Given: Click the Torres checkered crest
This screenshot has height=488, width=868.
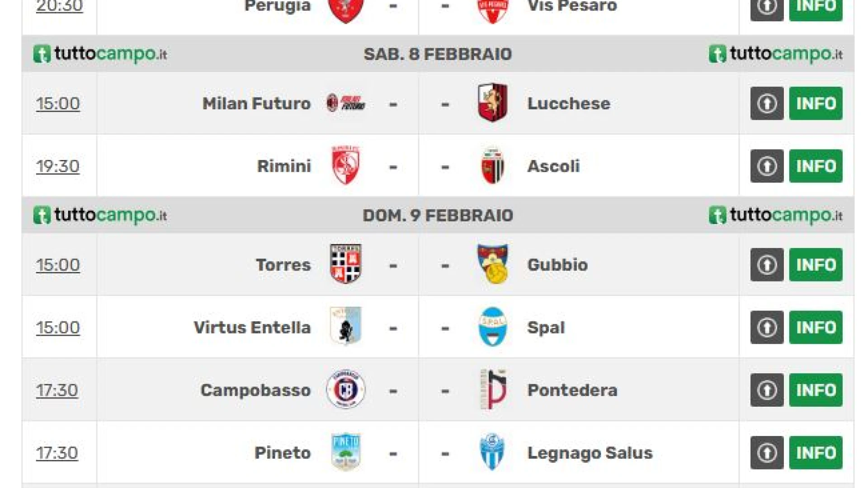Looking at the screenshot, I should coord(345,264).
